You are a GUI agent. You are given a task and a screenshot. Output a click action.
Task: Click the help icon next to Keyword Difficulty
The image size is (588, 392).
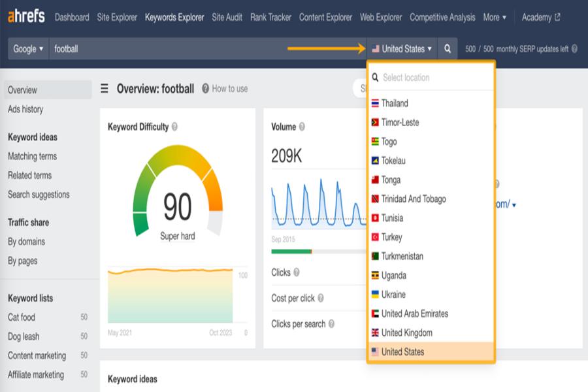(174, 127)
